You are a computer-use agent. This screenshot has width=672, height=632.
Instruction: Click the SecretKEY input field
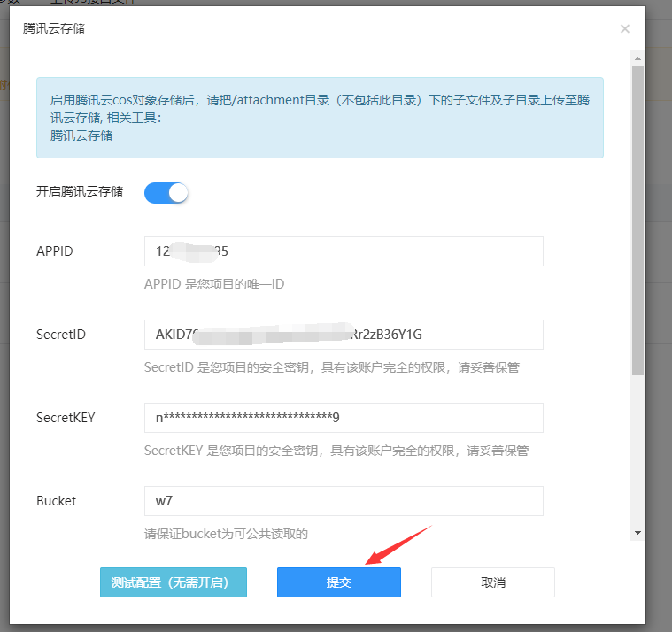pyautogui.click(x=344, y=417)
